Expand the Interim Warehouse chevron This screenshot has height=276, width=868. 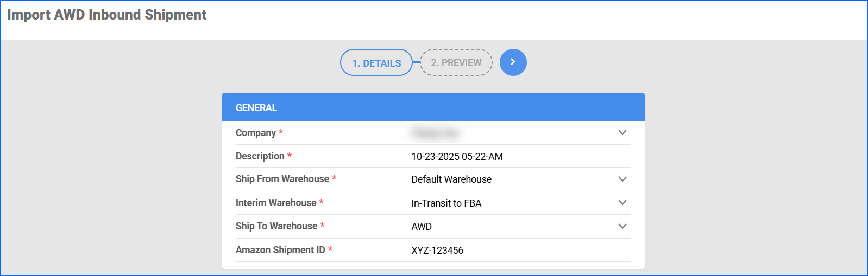point(622,203)
